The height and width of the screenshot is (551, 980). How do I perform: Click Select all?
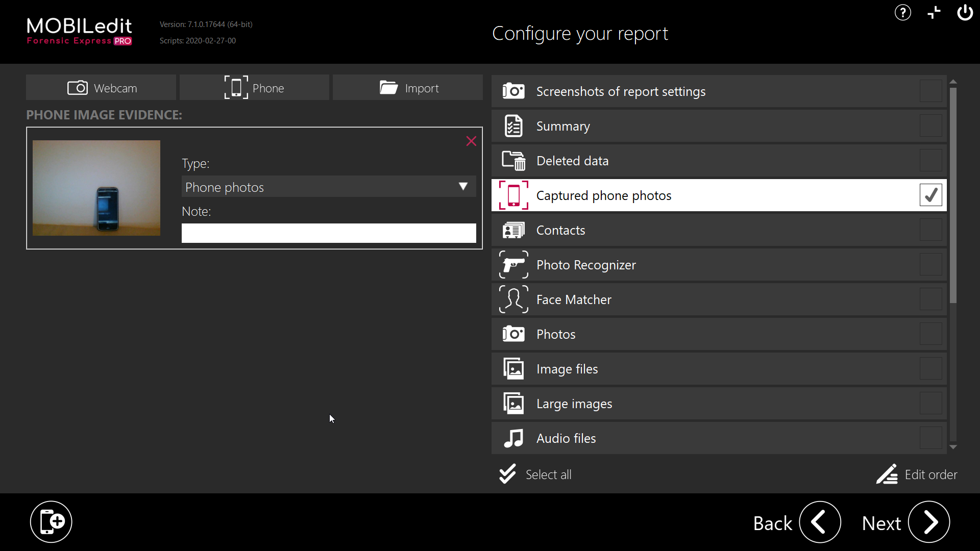pyautogui.click(x=535, y=474)
